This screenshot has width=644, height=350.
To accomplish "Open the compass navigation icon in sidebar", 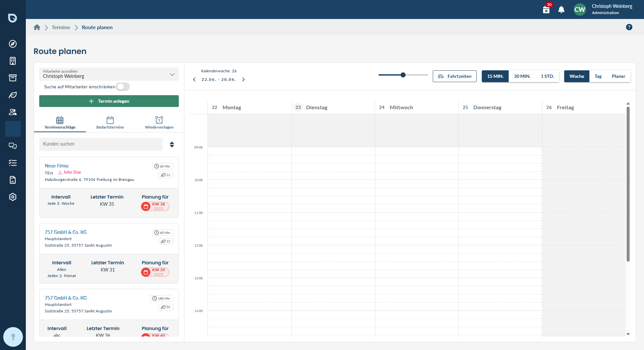I will (x=13, y=44).
